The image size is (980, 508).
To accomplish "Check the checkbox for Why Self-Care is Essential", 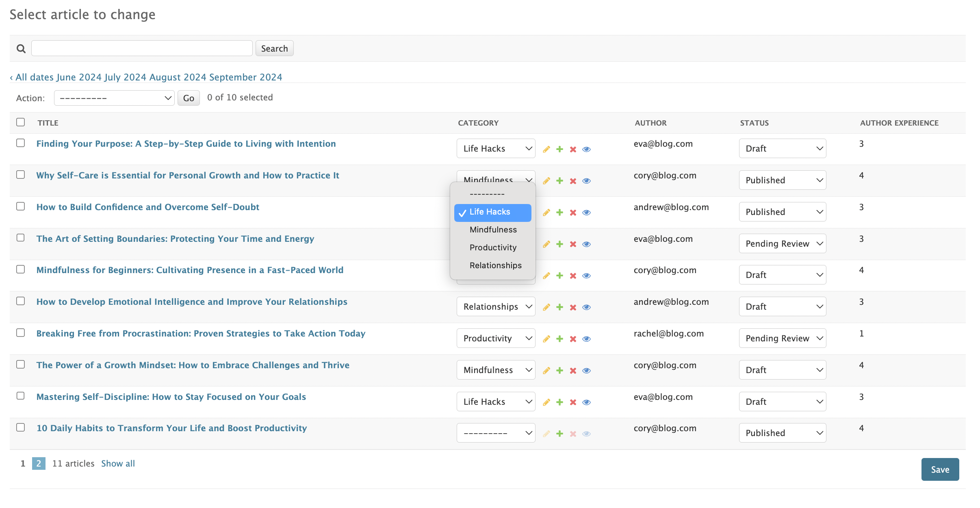I will click(x=20, y=174).
